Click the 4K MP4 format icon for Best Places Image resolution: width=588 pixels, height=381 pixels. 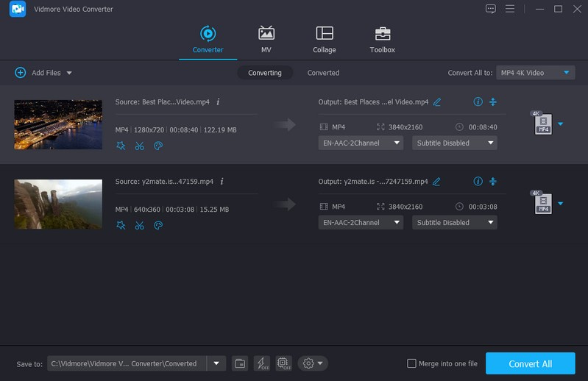tap(542, 123)
